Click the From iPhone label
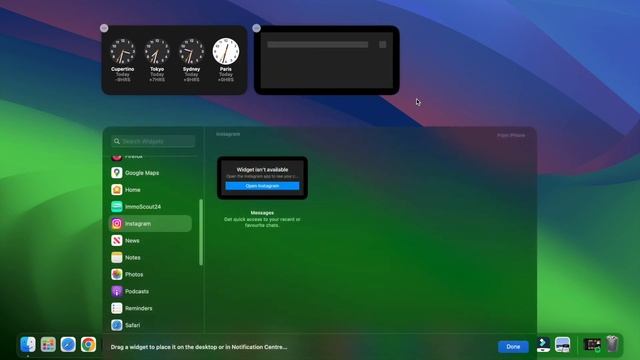The width and height of the screenshot is (640, 360). tap(511, 135)
